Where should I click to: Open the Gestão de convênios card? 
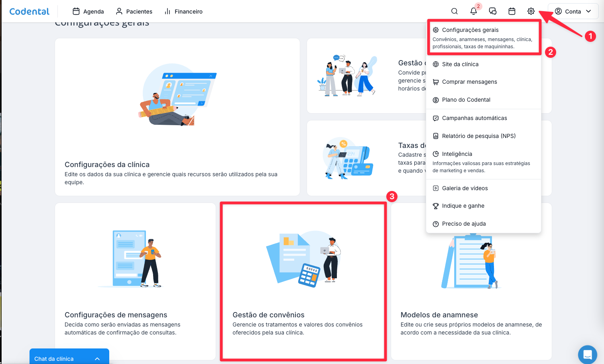point(303,281)
